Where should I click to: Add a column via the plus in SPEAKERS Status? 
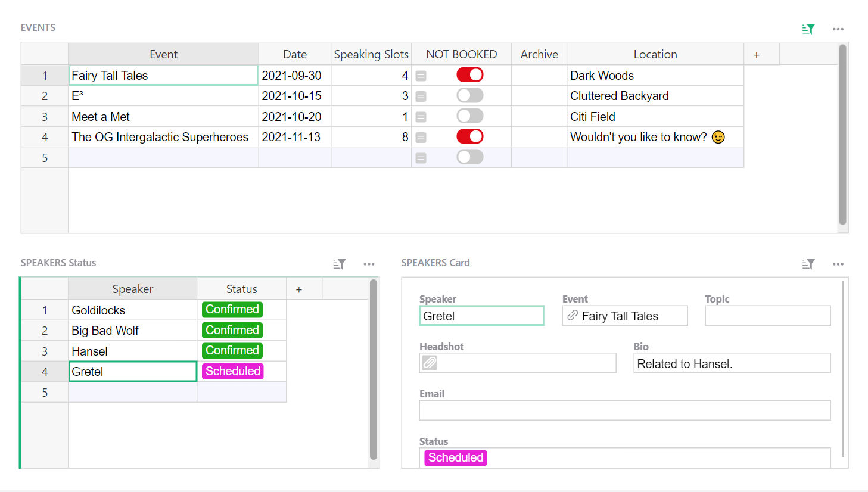click(298, 288)
